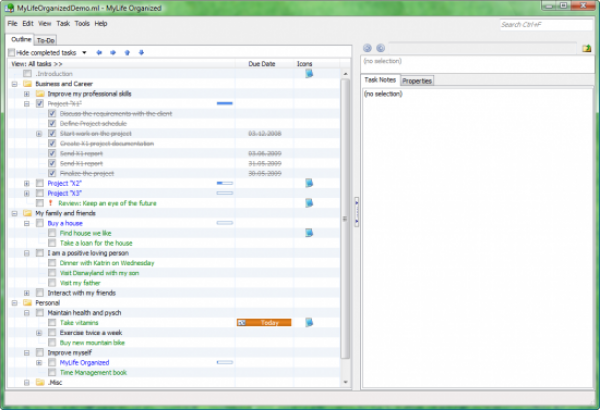Screen dimensions: 600x410
Task: Select Maintain health and psych task
Action: click(x=84, y=312)
